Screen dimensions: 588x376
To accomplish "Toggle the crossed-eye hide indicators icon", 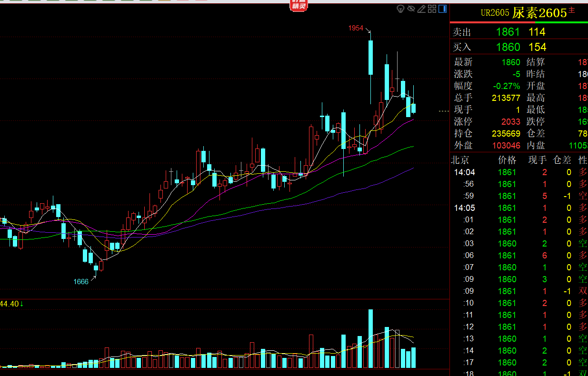I will (410, 9).
